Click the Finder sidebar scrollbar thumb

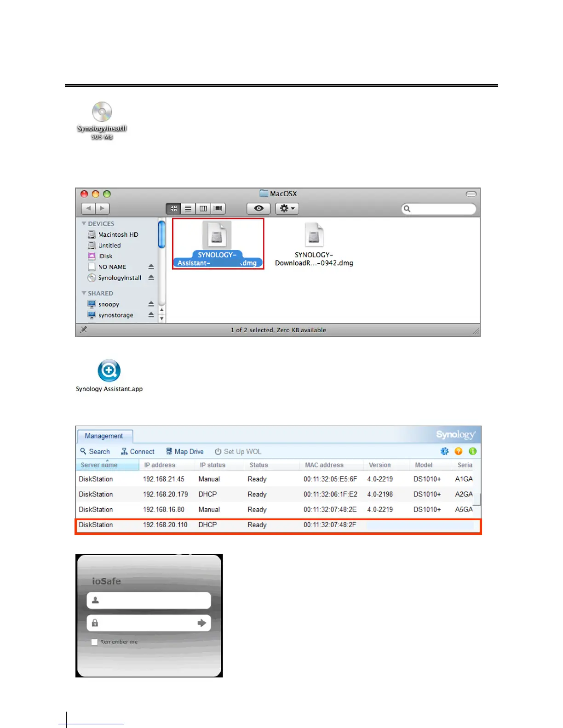[x=162, y=234]
